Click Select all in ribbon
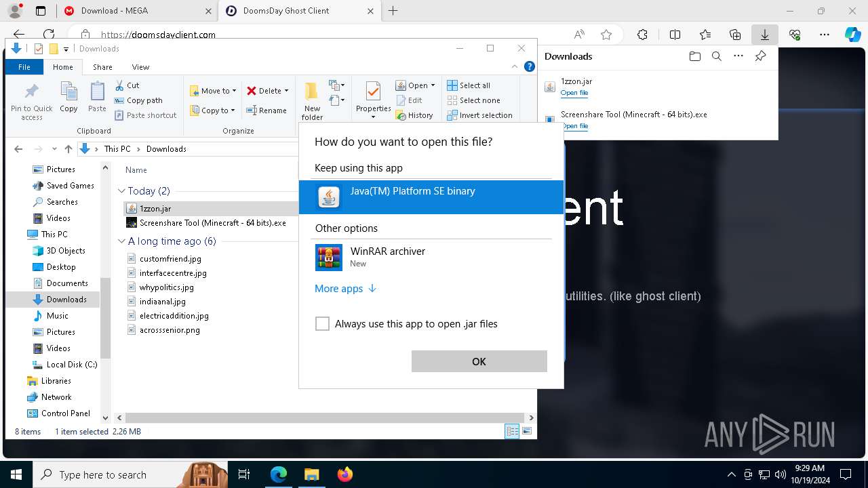Screen dimensions: 868x488 click(x=469, y=85)
